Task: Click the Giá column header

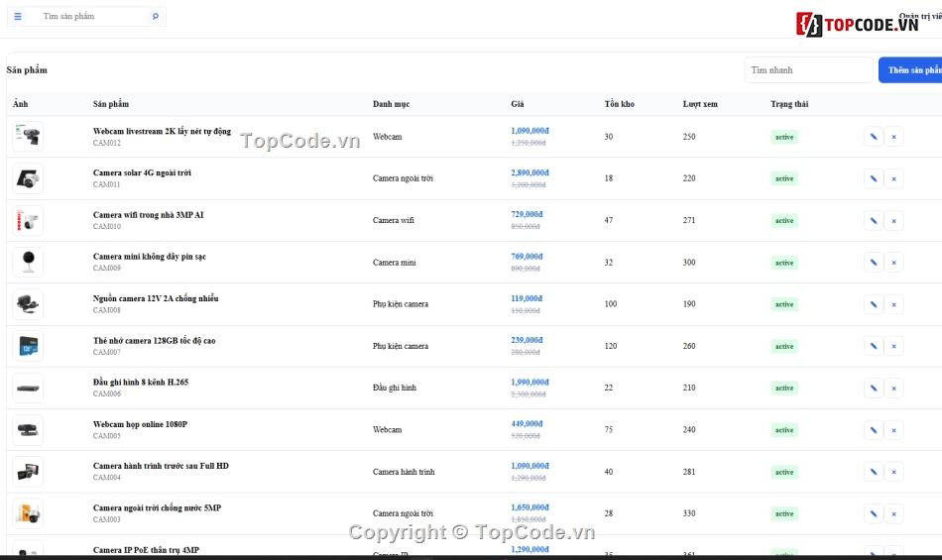Action: pyautogui.click(x=518, y=104)
